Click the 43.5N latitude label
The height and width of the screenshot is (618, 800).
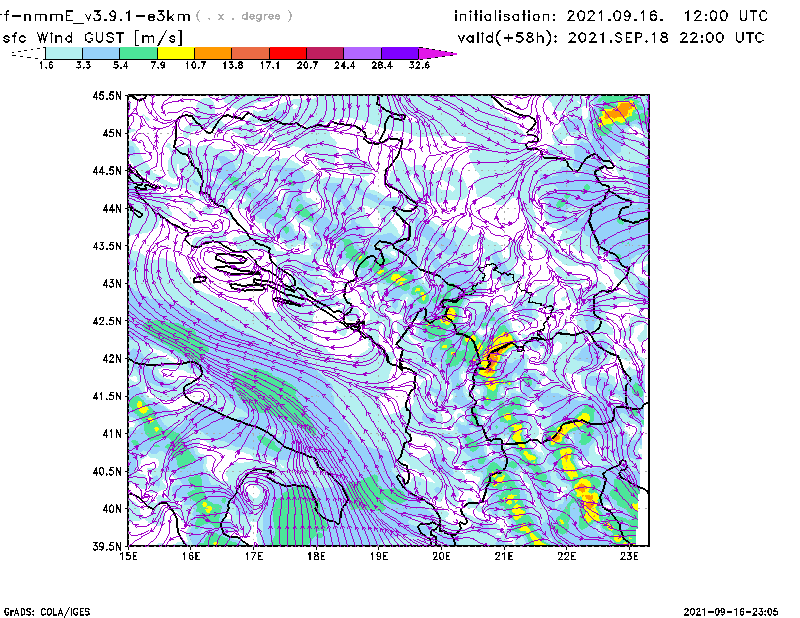coord(107,246)
